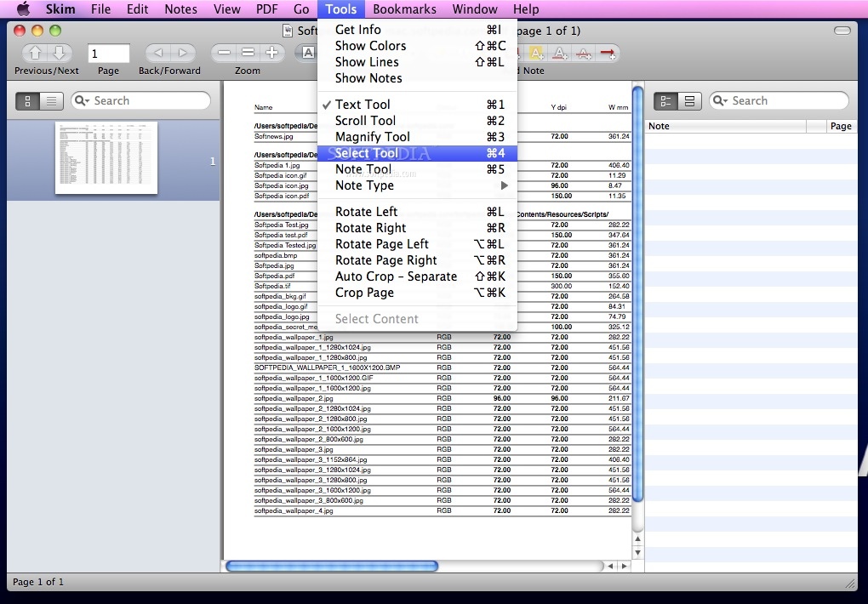This screenshot has height=604, width=868.
Task: Choose Auto Crop - Separate
Action: click(417, 276)
